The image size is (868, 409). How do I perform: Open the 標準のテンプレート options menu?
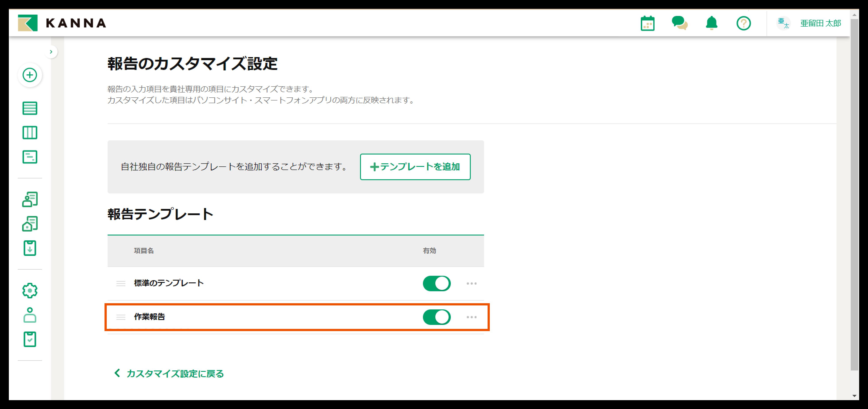click(x=471, y=283)
